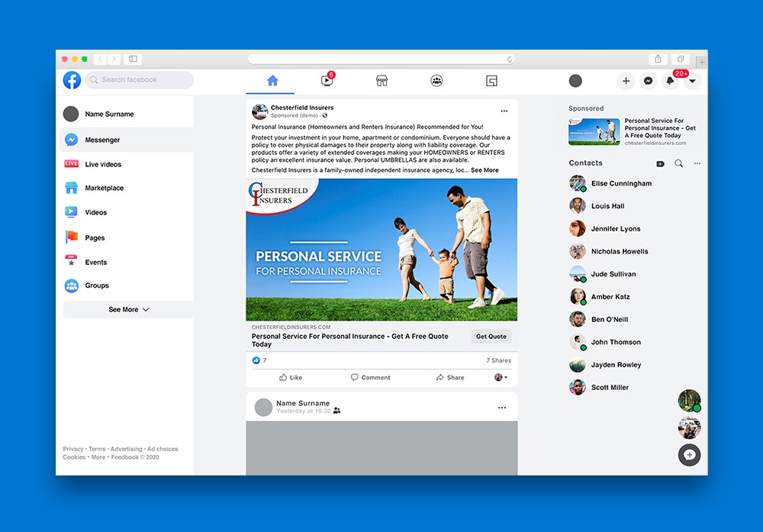
Task: Open the account dropdown arrow
Action: pos(692,81)
